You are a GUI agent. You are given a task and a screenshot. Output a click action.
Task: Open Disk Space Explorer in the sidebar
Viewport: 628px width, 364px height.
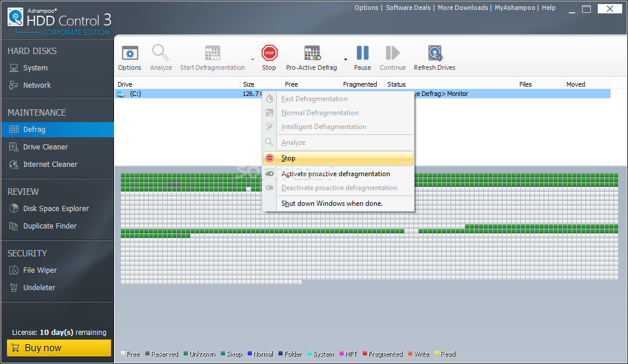click(58, 209)
